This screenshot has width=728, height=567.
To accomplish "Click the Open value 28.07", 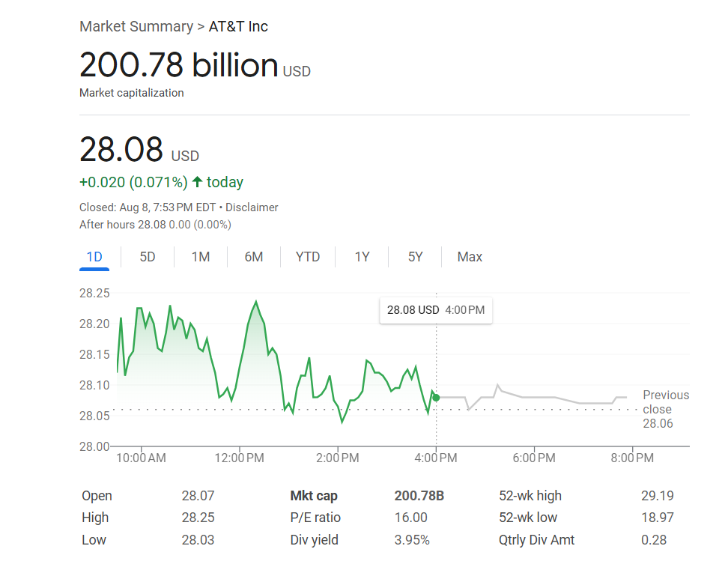I will pos(198,496).
